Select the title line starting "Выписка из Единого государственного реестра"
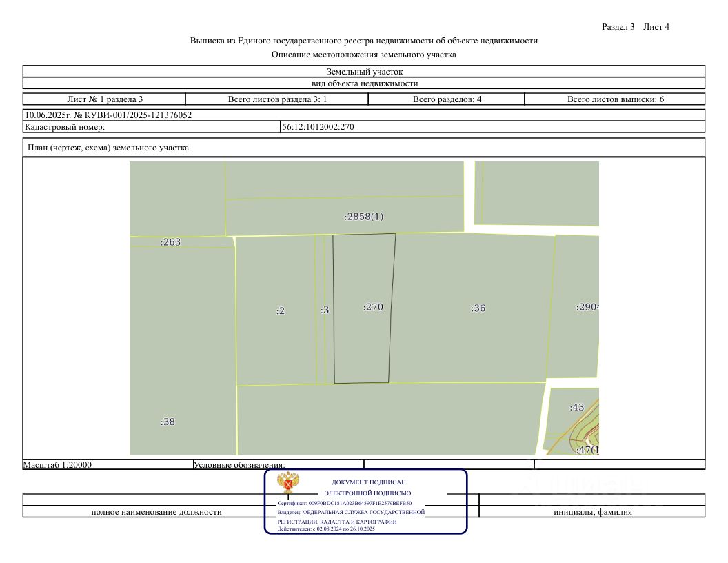The image size is (728, 563). (364, 41)
